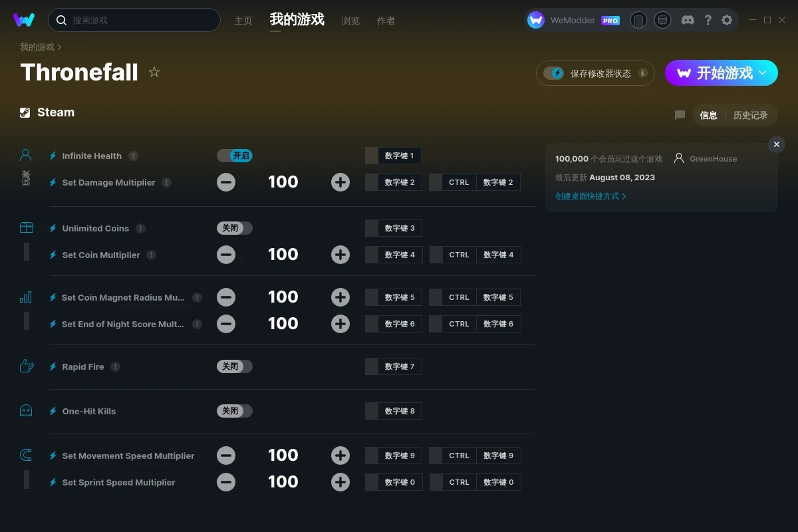The height and width of the screenshot is (532, 798).
Task: Navigate back via 我的游戏 breadcrumb
Action: [37, 47]
